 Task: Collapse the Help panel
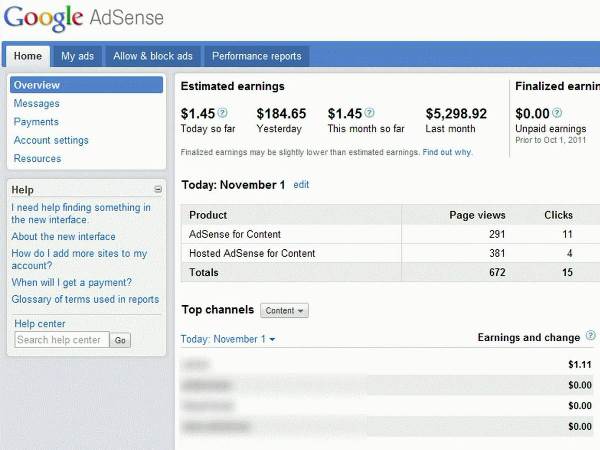[158, 189]
